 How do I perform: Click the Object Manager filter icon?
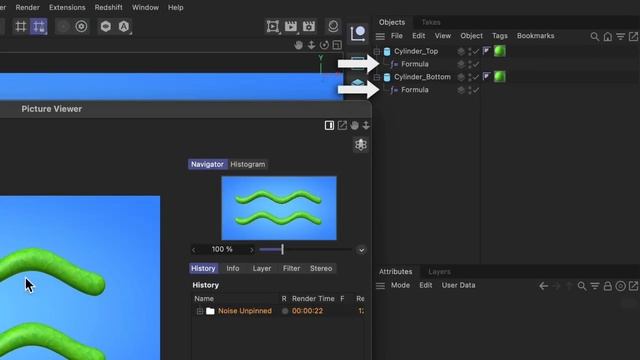pos(620,37)
